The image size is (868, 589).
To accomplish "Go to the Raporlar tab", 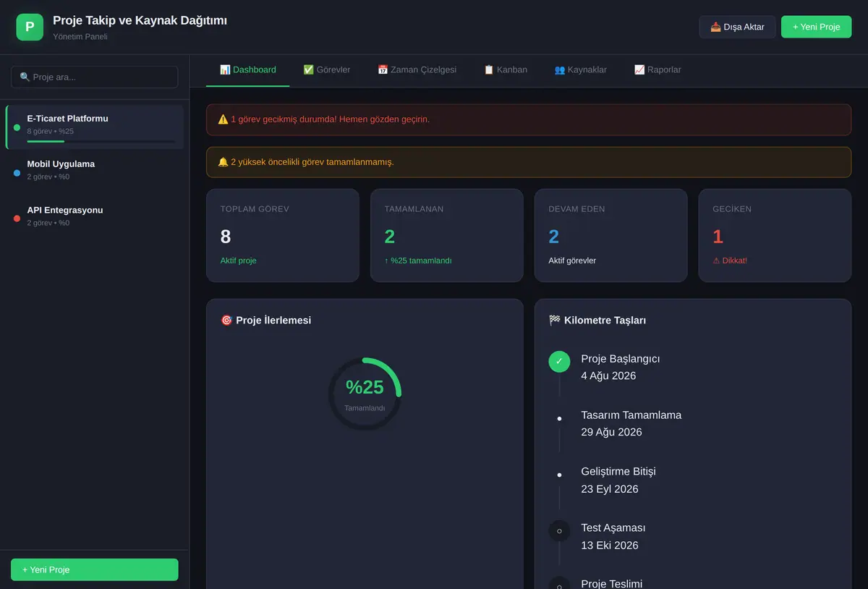I will (658, 70).
